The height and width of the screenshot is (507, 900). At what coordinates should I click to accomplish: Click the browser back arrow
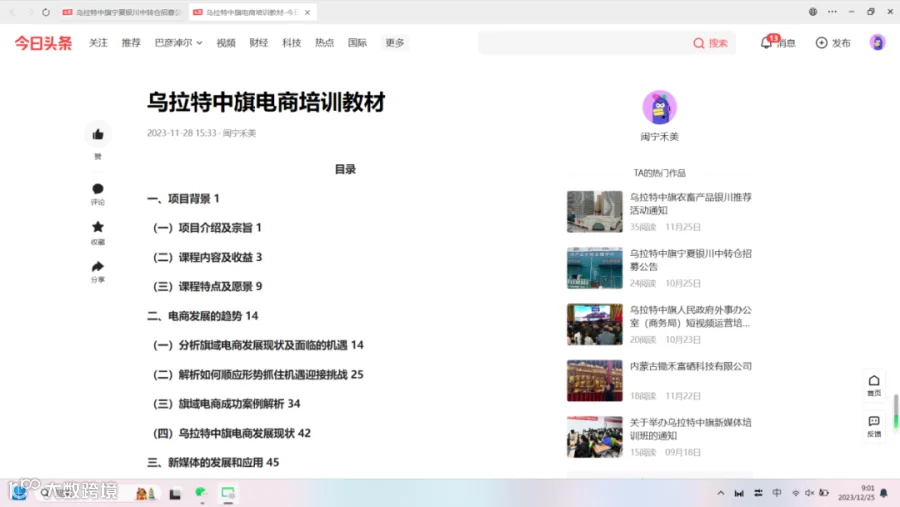click(x=13, y=12)
